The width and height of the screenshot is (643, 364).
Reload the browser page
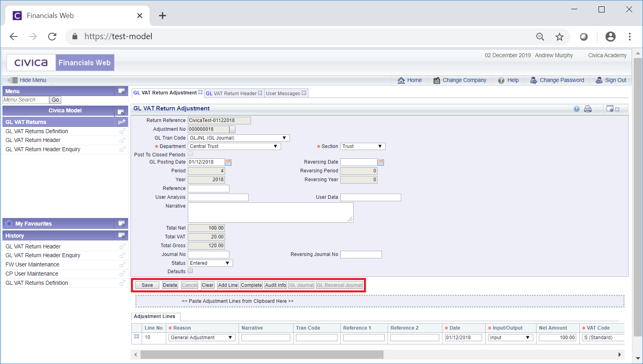click(52, 37)
